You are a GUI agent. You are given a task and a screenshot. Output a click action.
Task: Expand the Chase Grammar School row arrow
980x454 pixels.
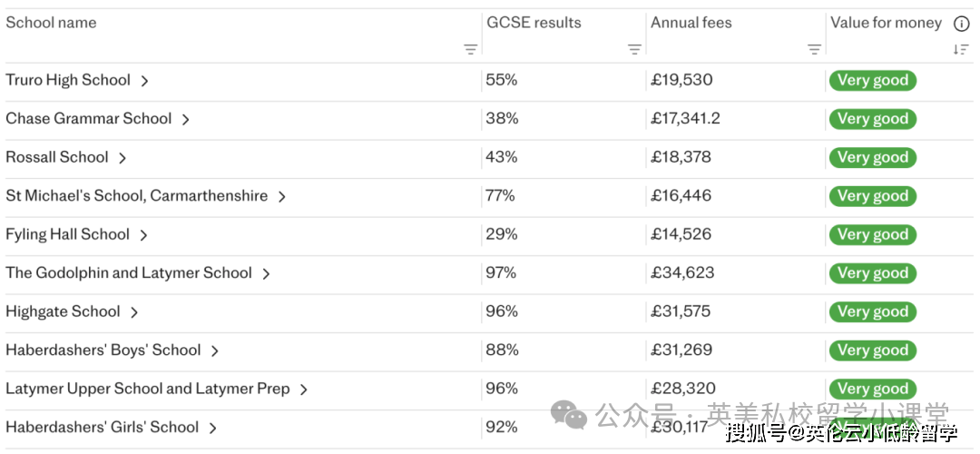[x=185, y=119]
